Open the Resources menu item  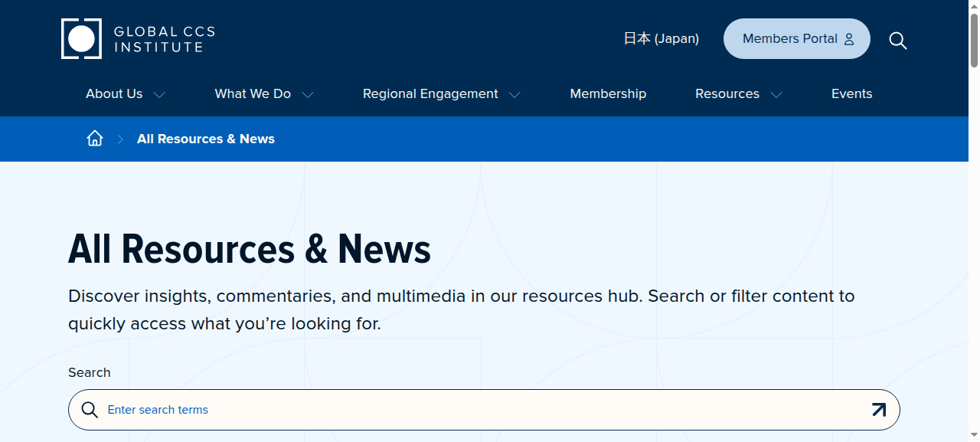[x=727, y=93]
